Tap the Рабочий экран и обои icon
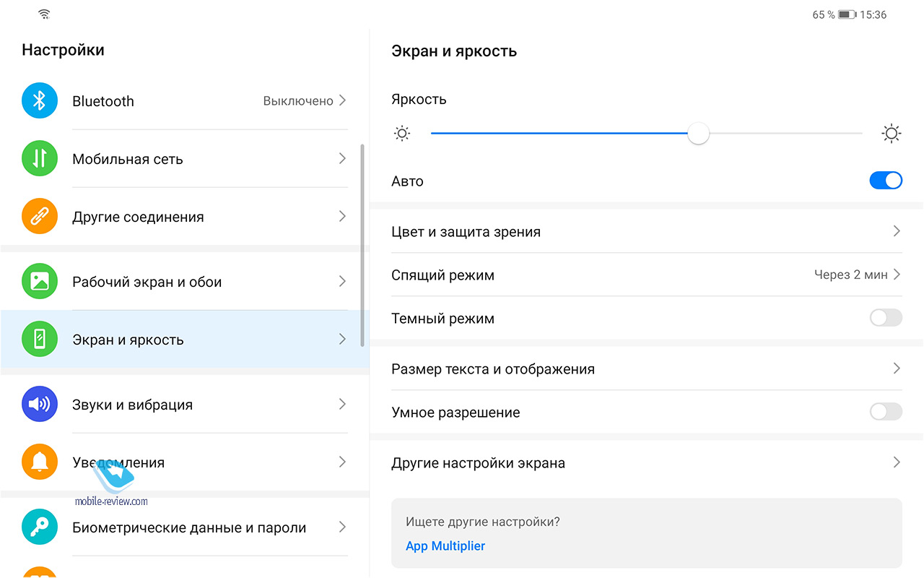The height and width of the screenshot is (578, 924). 40,281
